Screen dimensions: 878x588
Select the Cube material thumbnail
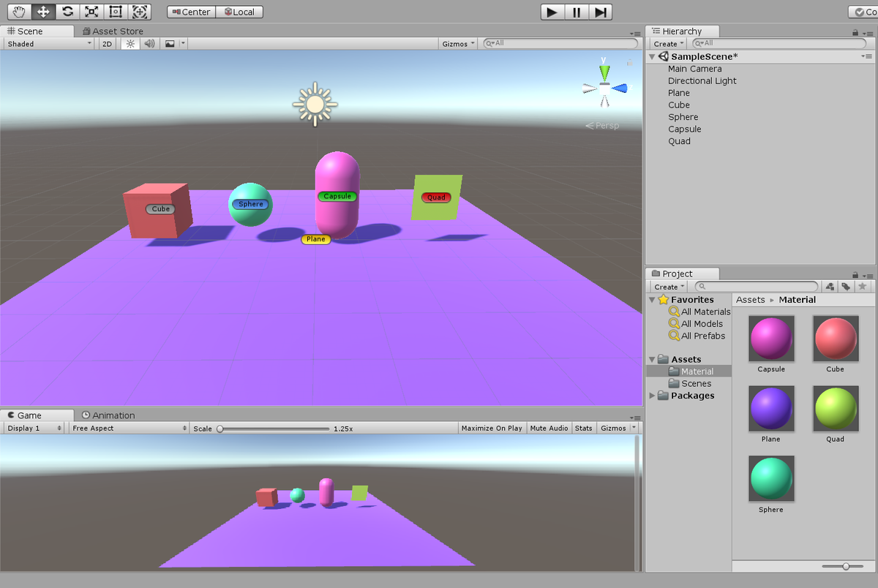pos(836,339)
